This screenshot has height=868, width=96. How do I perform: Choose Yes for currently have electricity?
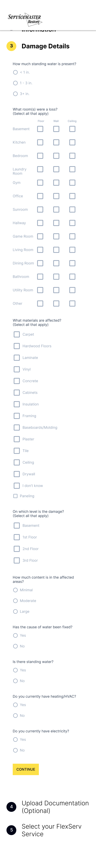(x=15, y=740)
